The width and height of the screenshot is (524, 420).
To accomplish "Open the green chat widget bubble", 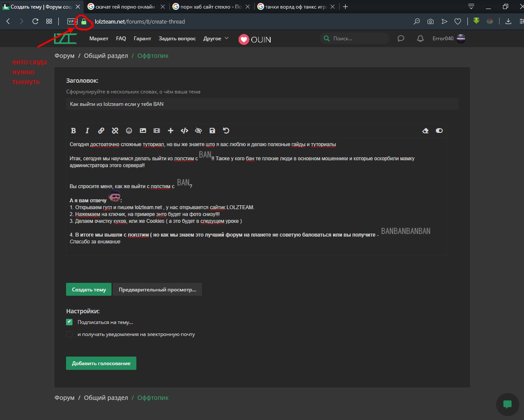I will point(508,404).
